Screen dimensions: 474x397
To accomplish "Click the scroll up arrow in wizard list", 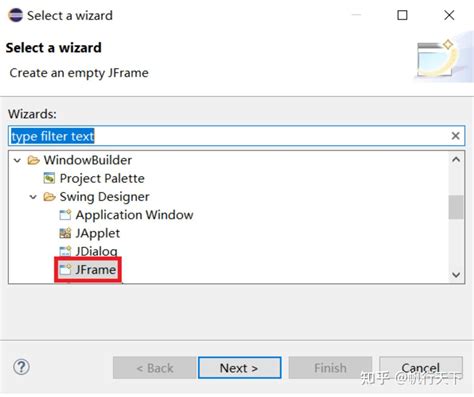I will click(x=456, y=160).
